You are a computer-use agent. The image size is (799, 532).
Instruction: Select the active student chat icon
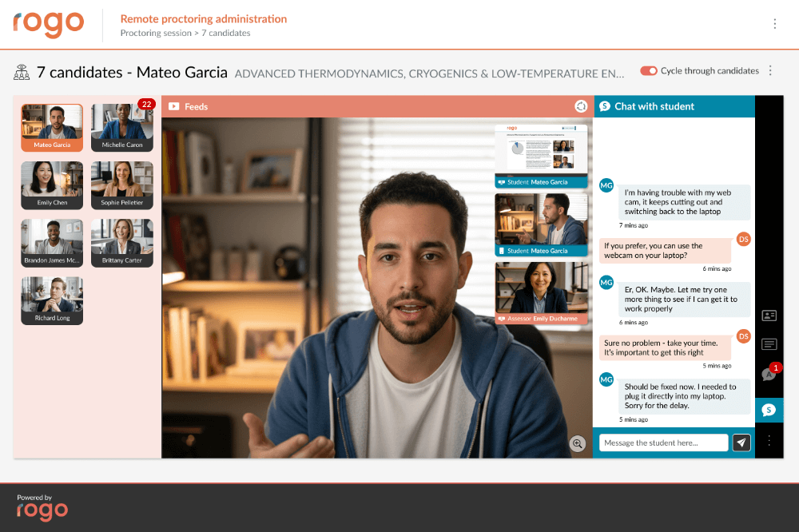click(769, 410)
